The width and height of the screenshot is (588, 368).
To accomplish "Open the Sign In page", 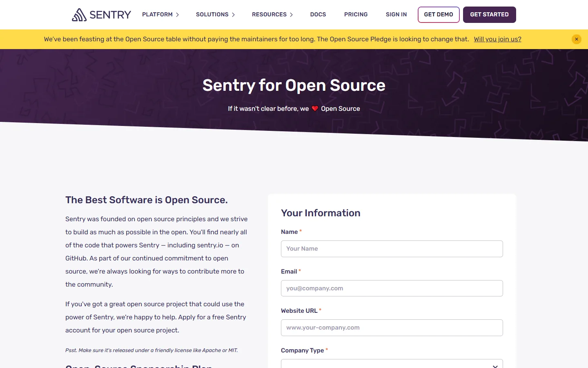I will coord(396,15).
